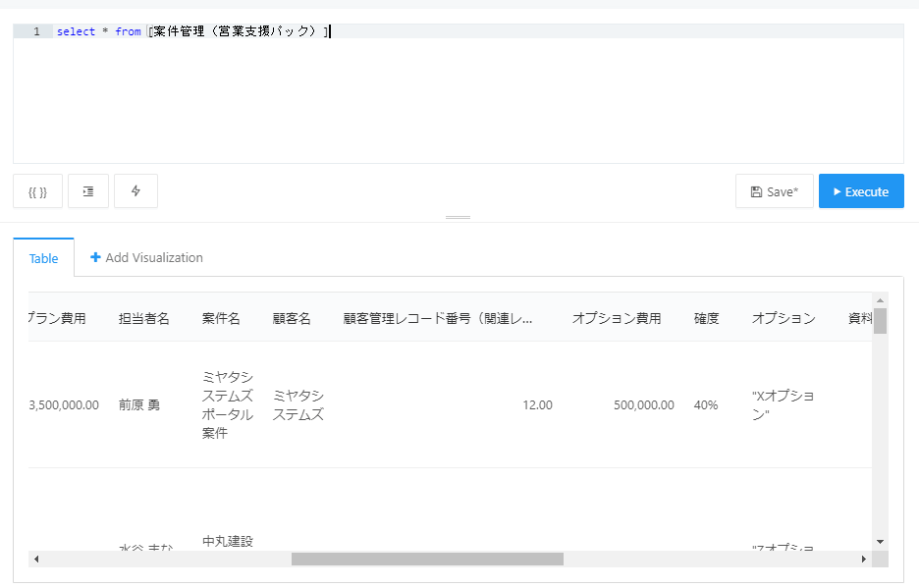Sort by the 案件名 column header
The image size is (919, 588).
coord(221,318)
